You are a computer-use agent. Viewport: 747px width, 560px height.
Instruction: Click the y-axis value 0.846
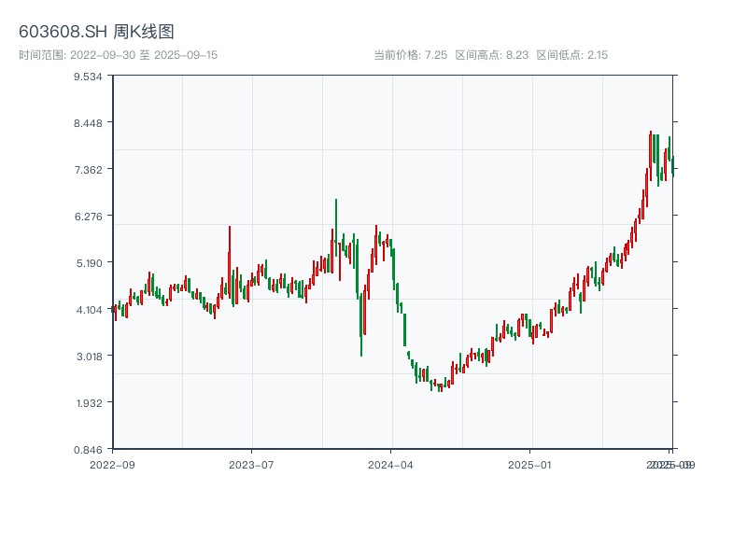click(x=88, y=450)
